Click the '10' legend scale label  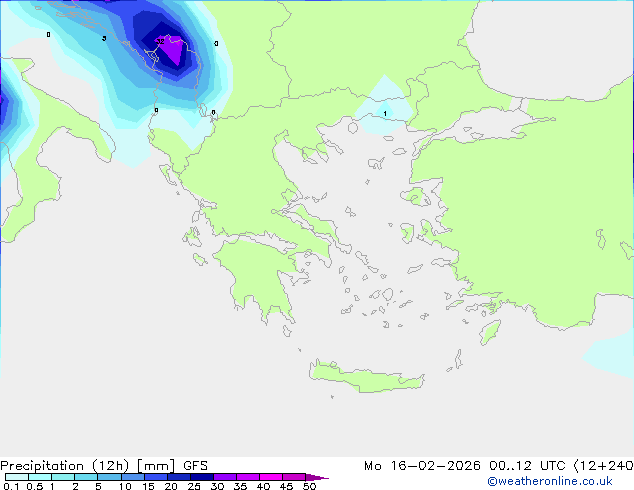[x=125, y=486]
